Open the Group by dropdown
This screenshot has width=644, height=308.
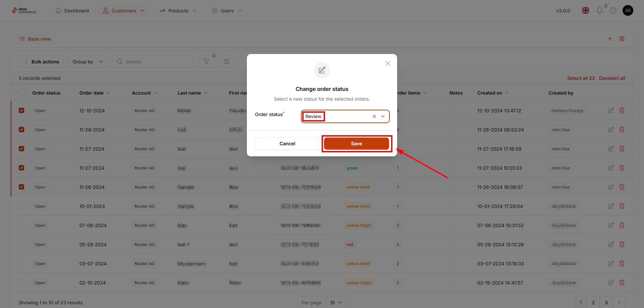[x=88, y=62]
